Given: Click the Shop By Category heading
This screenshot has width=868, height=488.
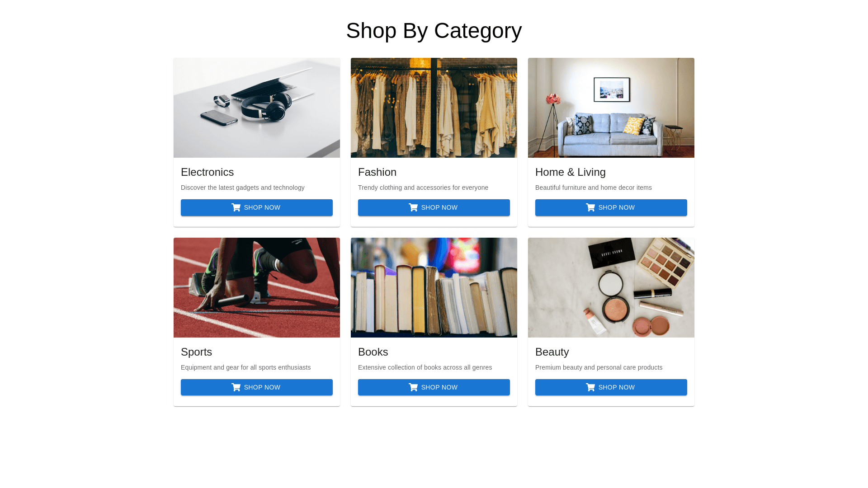Looking at the screenshot, I should click(434, 31).
